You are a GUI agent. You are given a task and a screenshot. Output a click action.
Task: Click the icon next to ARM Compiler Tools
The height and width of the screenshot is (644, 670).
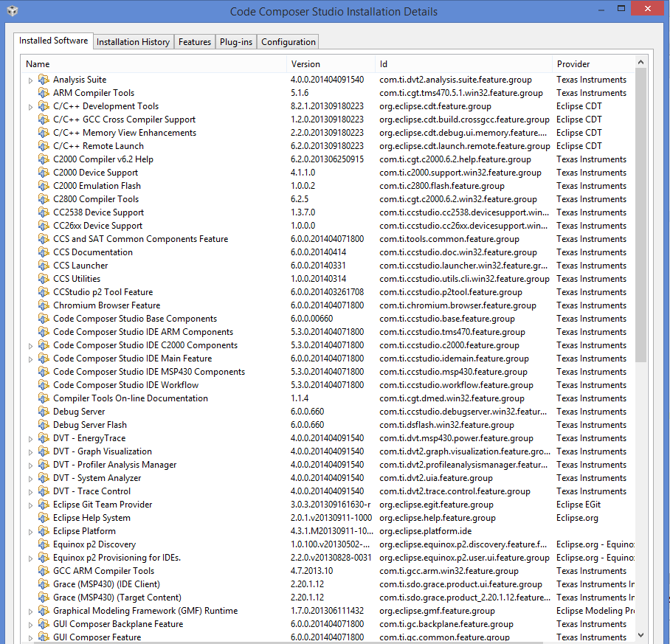(x=44, y=93)
